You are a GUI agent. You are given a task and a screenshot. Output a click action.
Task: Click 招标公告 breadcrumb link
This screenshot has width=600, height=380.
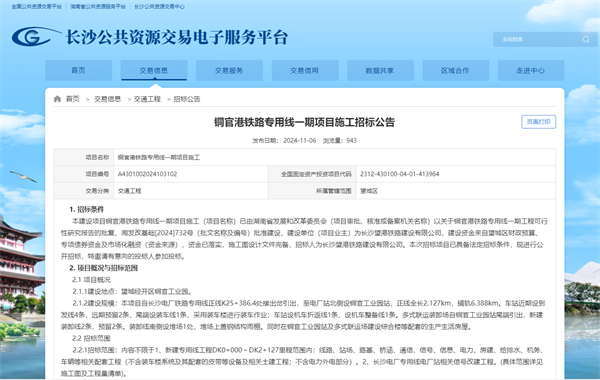pos(187,99)
